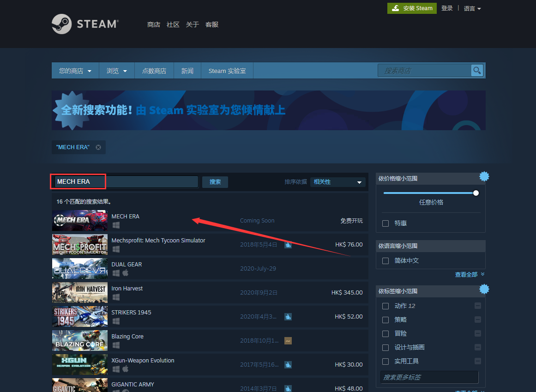Click the price slider track

(x=430, y=193)
